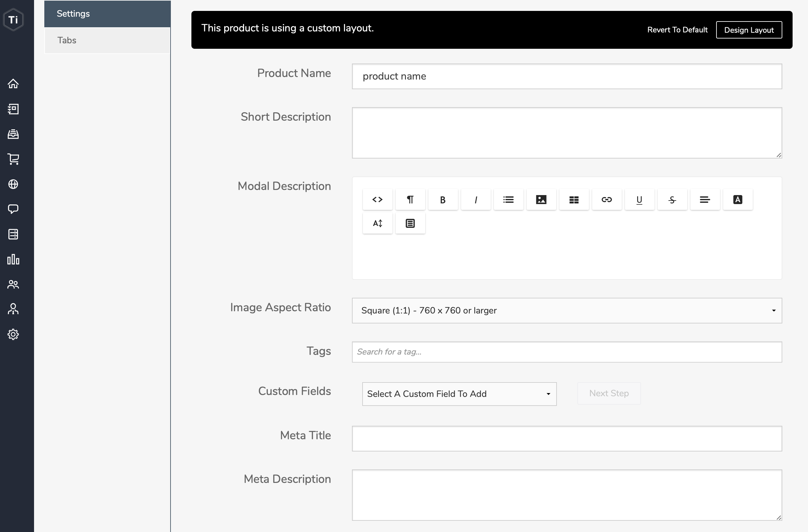The height and width of the screenshot is (532, 808).
Task: Open text alignment tool
Action: click(x=705, y=200)
